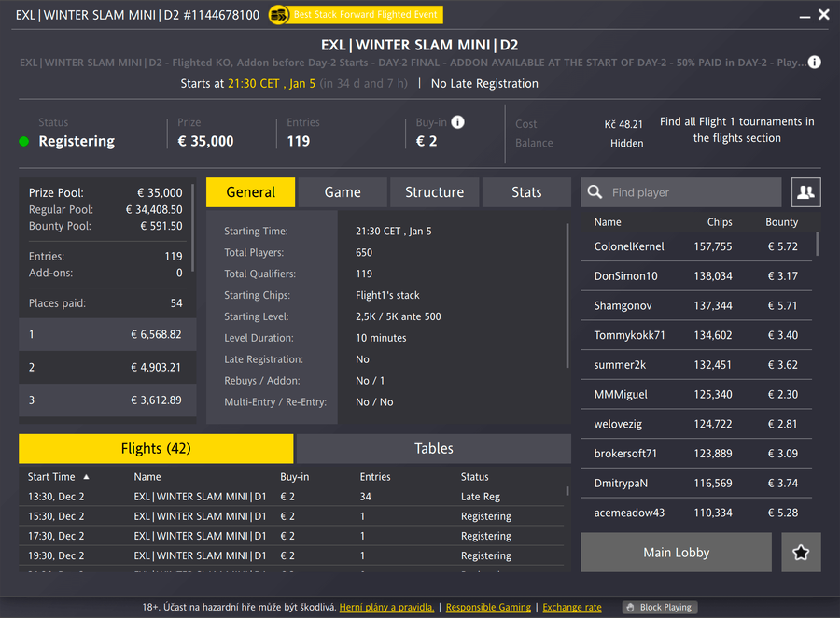840x618 pixels.
Task: Click the search magnifier icon
Action: 595,192
